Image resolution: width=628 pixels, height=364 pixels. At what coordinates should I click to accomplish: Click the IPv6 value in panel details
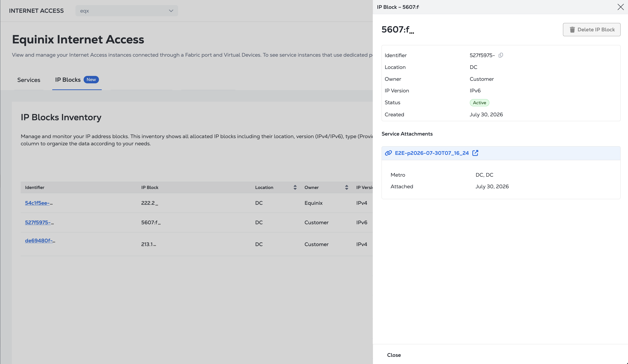click(475, 91)
